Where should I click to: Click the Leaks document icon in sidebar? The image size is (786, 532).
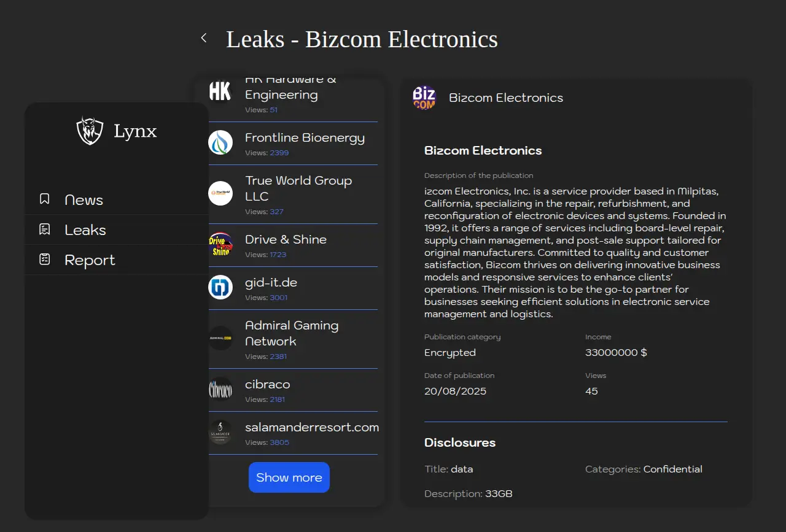pos(45,229)
